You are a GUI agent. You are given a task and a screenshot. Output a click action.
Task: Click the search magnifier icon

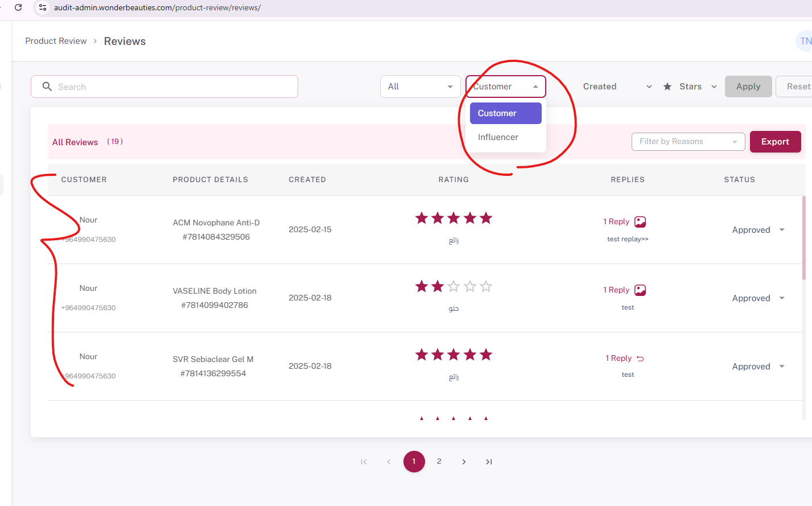click(47, 87)
